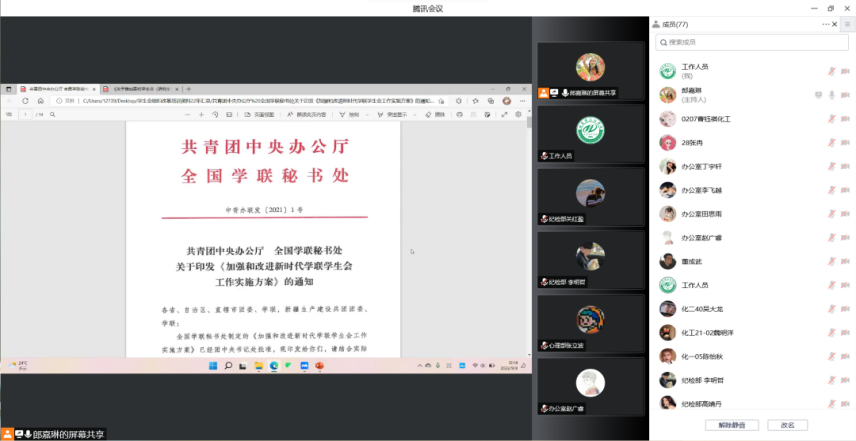Select the 擦除 eraser tool
The image size is (856, 441).
435,115
